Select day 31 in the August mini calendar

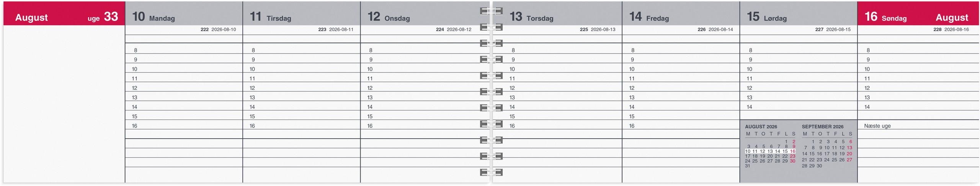pos(747,166)
